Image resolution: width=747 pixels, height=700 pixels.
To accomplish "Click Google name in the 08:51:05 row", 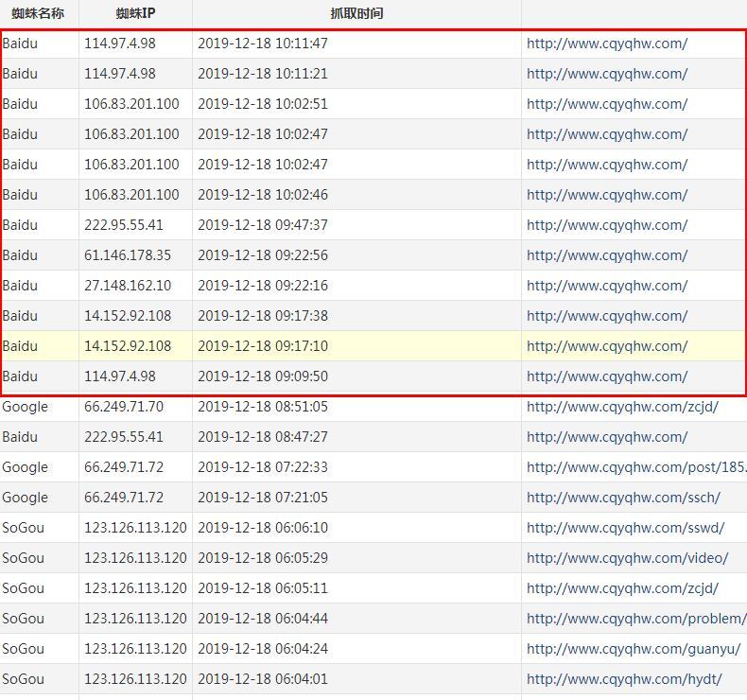I will point(25,408).
